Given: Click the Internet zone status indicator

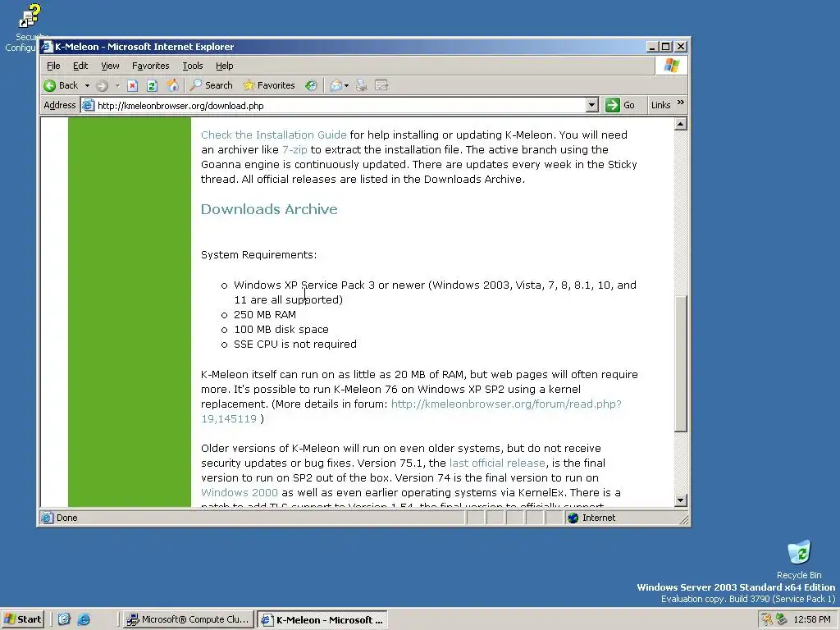Looking at the screenshot, I should tap(592, 518).
